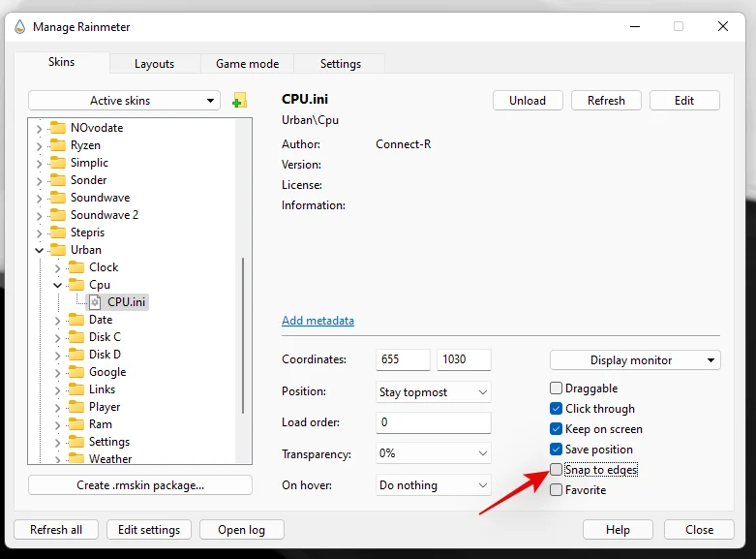Screen dimensions: 756x559
Task: Click the Unload button
Action: coord(528,101)
